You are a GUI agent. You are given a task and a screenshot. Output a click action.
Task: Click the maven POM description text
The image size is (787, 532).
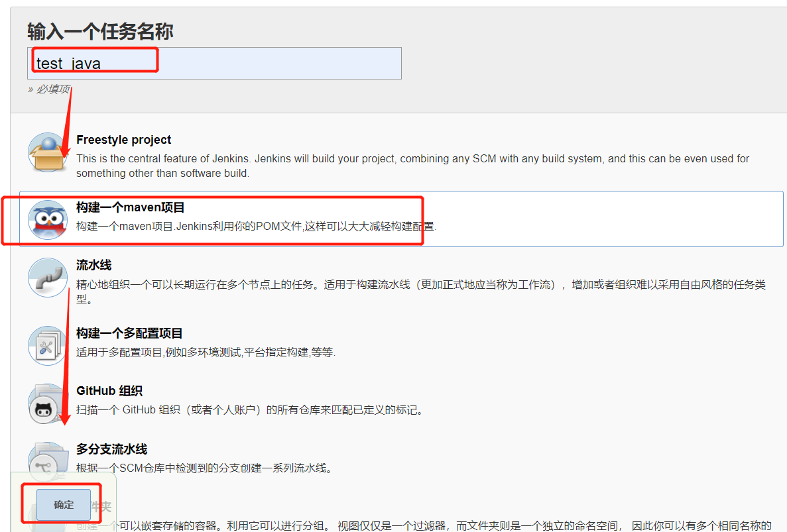click(257, 227)
